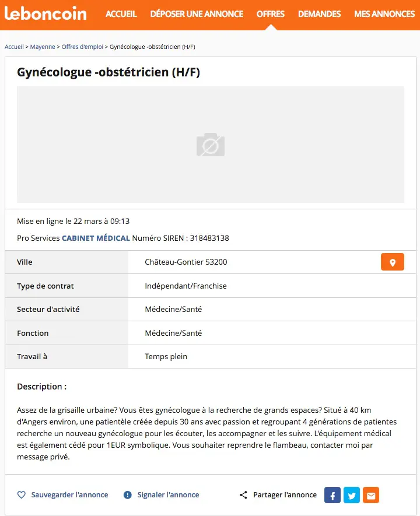420x516 pixels.
Task: Click Sauvegarder l'annonce link
Action: click(x=69, y=495)
